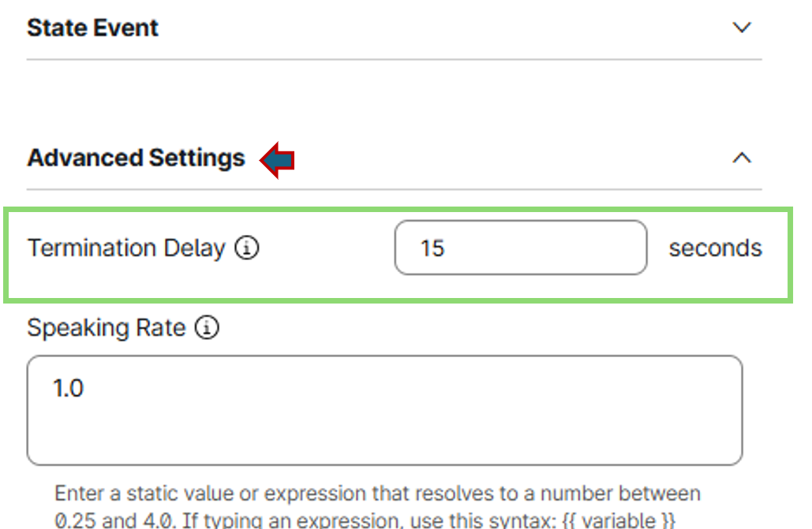This screenshot has height=529, width=812.
Task: Click the divider line under Advanced Settings
Action: 394,189
